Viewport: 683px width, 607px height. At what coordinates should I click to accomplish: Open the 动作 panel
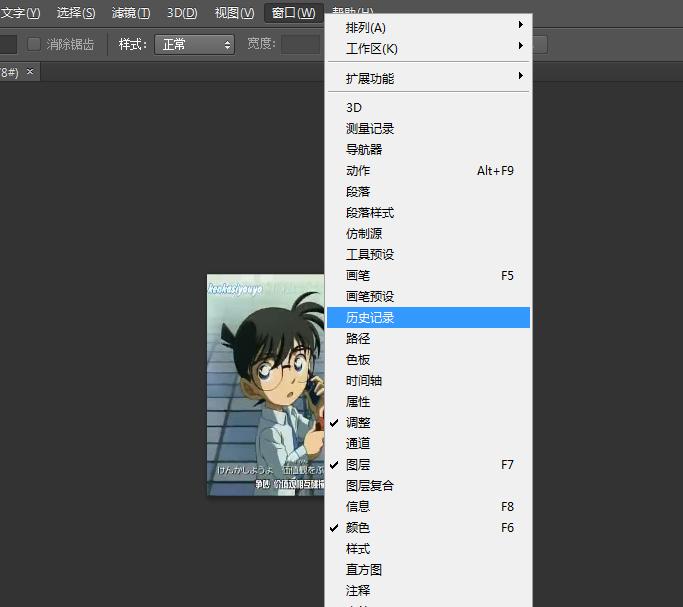click(x=429, y=170)
